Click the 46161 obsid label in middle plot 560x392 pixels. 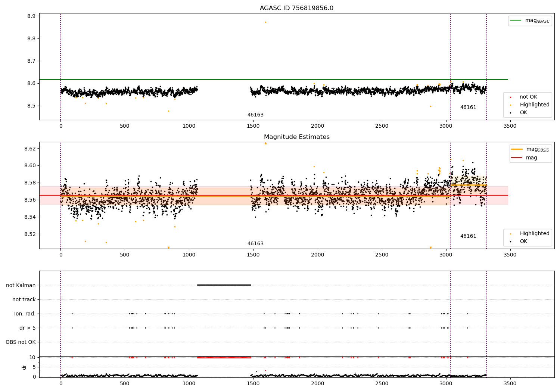[x=468, y=236]
